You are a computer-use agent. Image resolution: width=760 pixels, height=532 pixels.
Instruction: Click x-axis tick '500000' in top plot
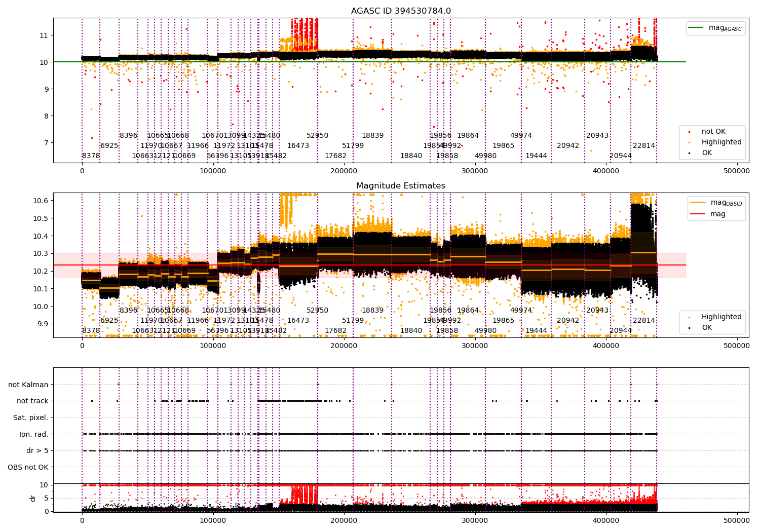point(736,171)
